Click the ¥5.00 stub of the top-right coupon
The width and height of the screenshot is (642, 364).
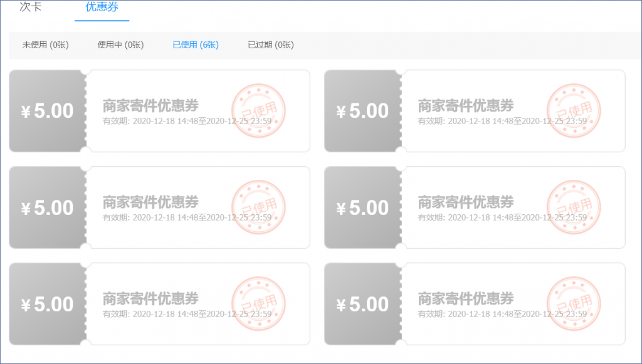[x=362, y=111]
